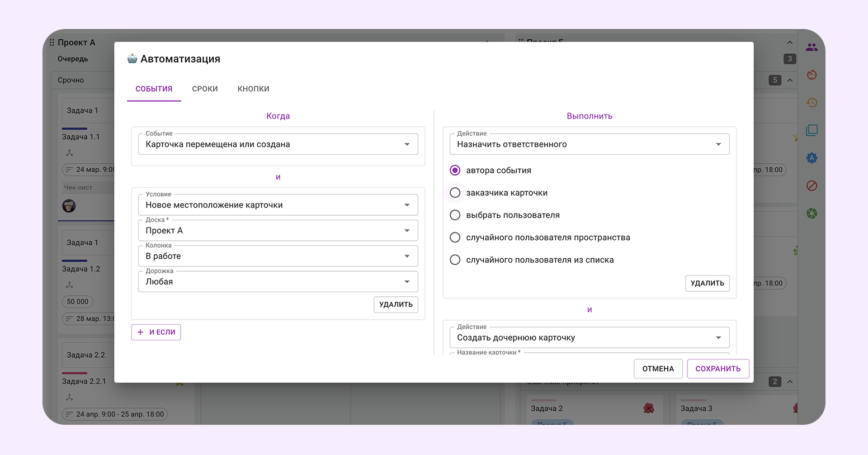The image size is (868, 455).
Task: Add condition with 'И если' button
Action: pos(156,332)
